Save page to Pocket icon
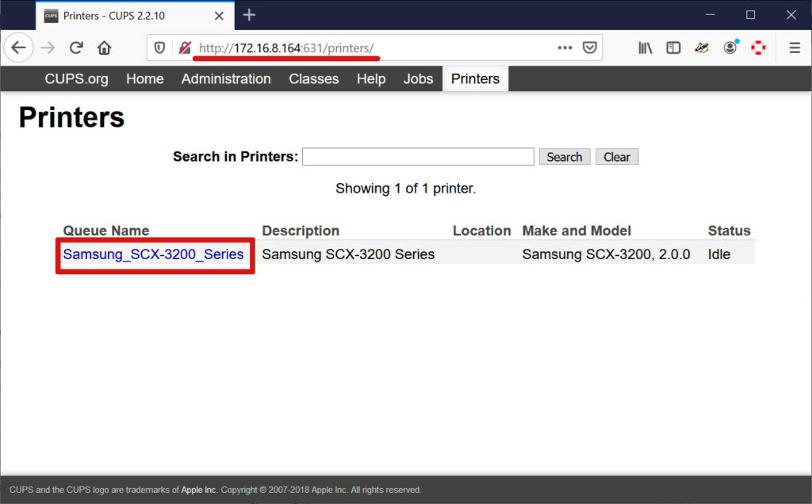 point(589,48)
